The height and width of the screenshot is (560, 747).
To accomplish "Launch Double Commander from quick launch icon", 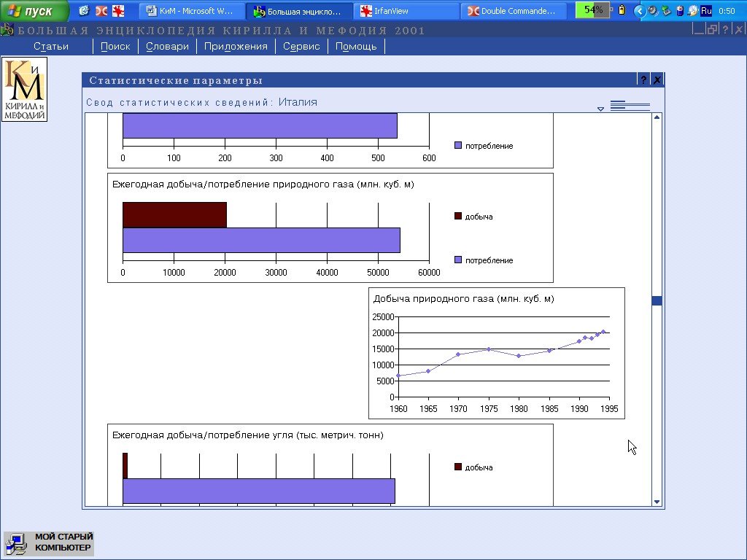I will coord(101,11).
